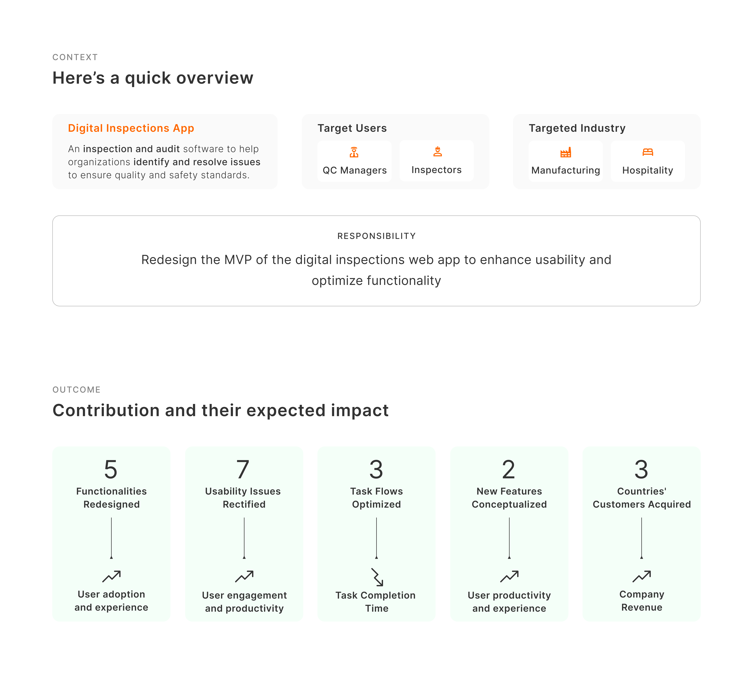Click downward trend icon above Task Completion Time
The image size is (753, 700).
377,577
